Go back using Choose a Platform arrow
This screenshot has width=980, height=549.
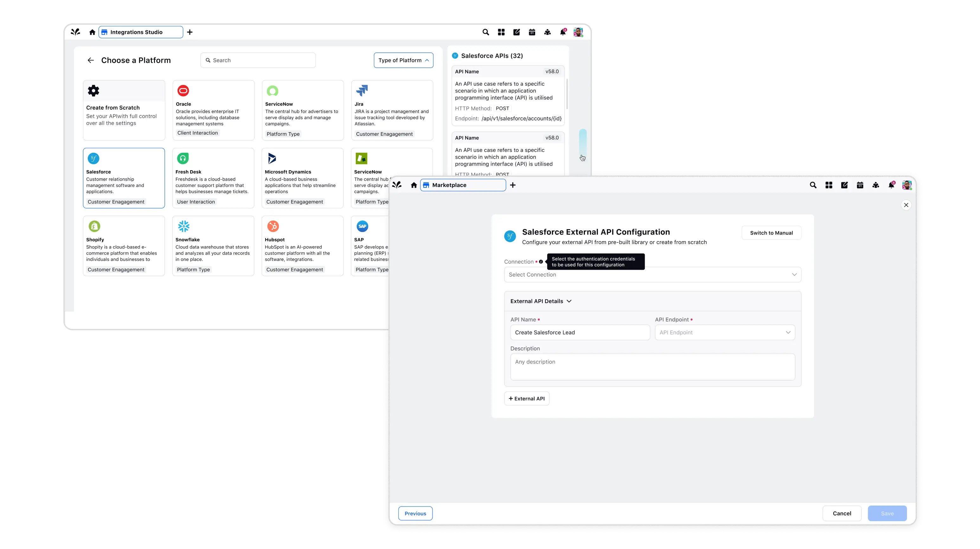(x=91, y=60)
